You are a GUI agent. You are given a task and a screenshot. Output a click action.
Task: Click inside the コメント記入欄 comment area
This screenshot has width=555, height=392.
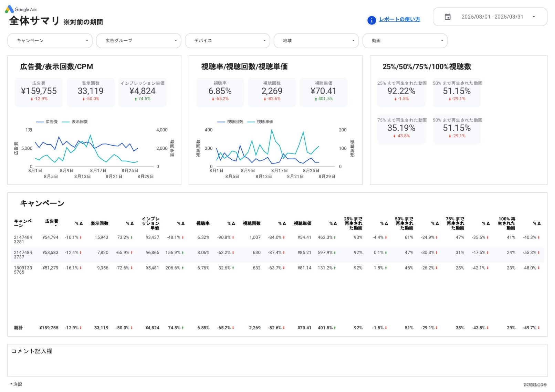(x=275, y=361)
